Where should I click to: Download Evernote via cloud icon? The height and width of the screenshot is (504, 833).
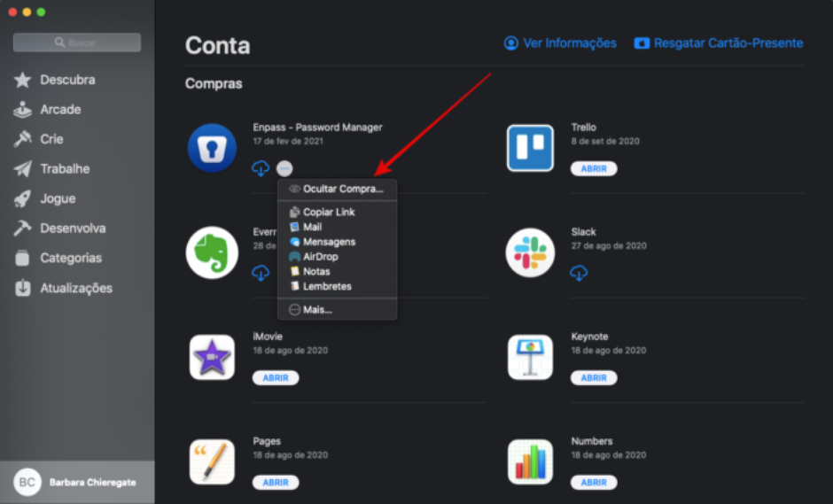261,273
